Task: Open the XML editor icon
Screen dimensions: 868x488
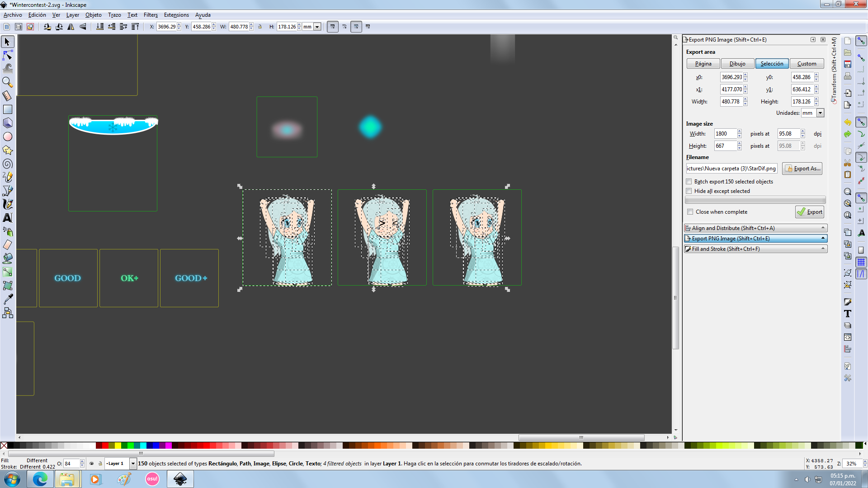Action: [848, 337]
